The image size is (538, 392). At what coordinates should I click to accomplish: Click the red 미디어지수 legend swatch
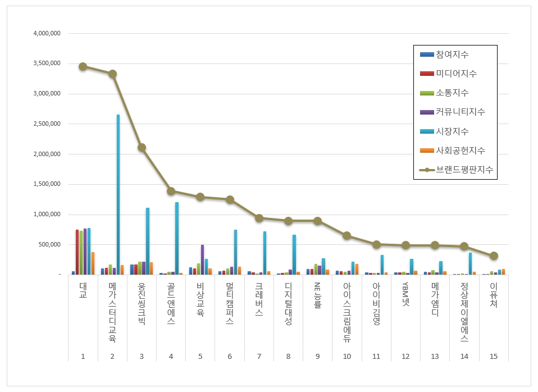[x=427, y=74]
